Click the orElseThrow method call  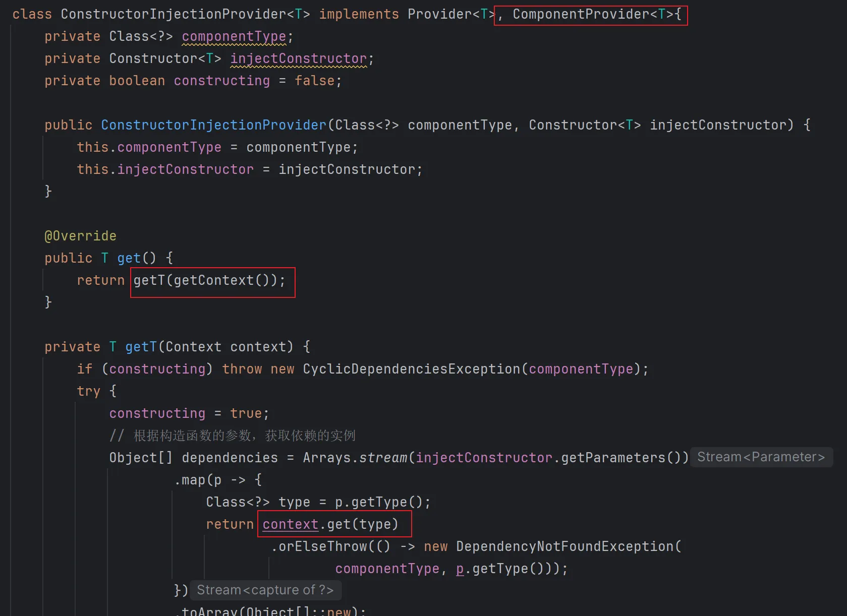(x=323, y=546)
